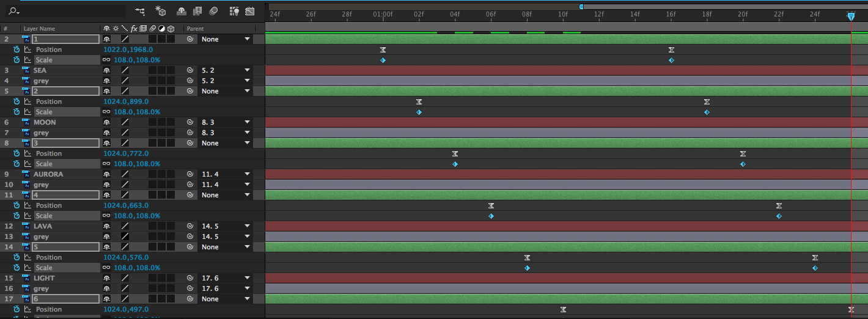This screenshot has width=868, height=319.
Task: Toggle stopwatch for layer 1 Scale
Action: click(17, 60)
